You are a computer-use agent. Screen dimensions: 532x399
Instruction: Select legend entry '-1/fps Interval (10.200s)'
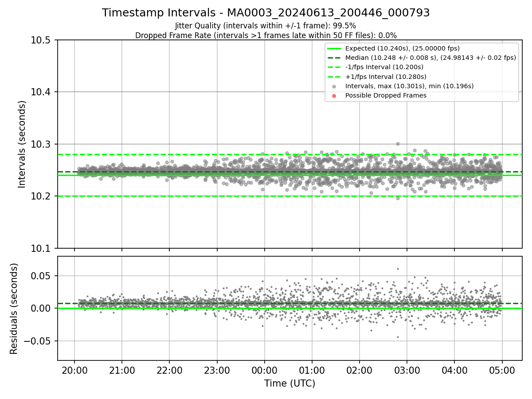tap(384, 67)
